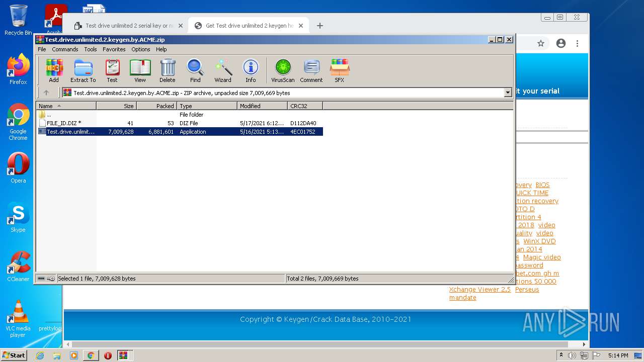Click the Add toolbar icon in WinRAR

[x=54, y=70]
